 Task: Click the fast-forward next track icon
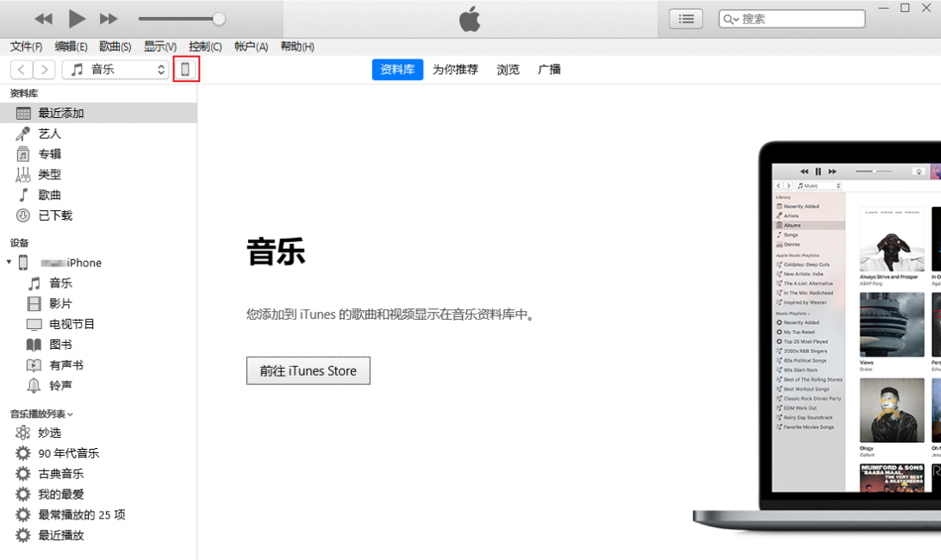tap(109, 19)
